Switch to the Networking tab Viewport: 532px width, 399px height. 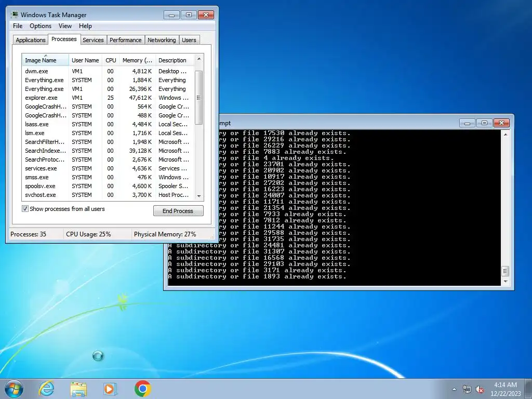(x=162, y=39)
